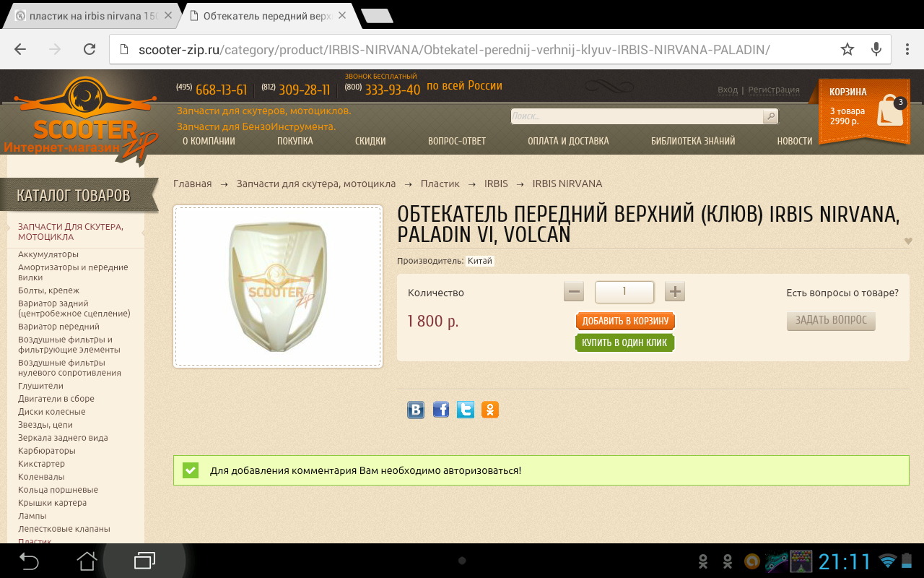Tap the Android back button
The image size is (924, 578).
(x=29, y=561)
